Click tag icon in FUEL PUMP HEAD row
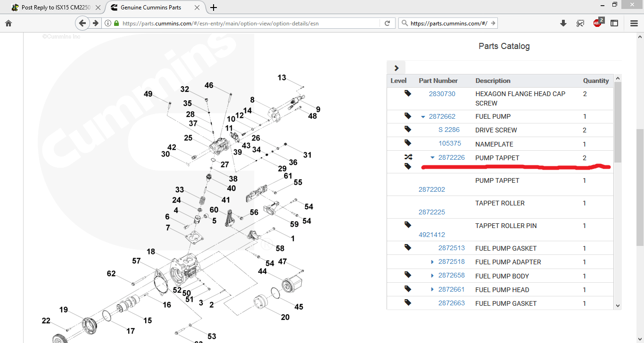The width and height of the screenshot is (644, 343). pos(408,288)
